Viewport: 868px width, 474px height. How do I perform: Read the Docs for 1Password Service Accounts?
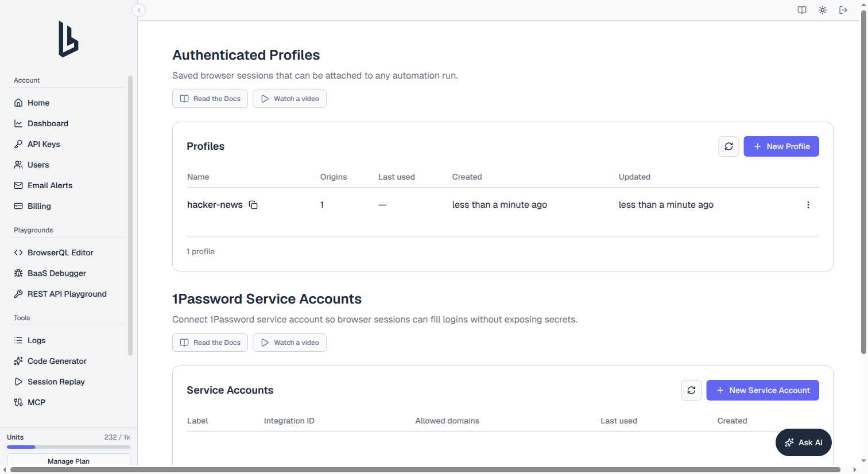pos(210,343)
